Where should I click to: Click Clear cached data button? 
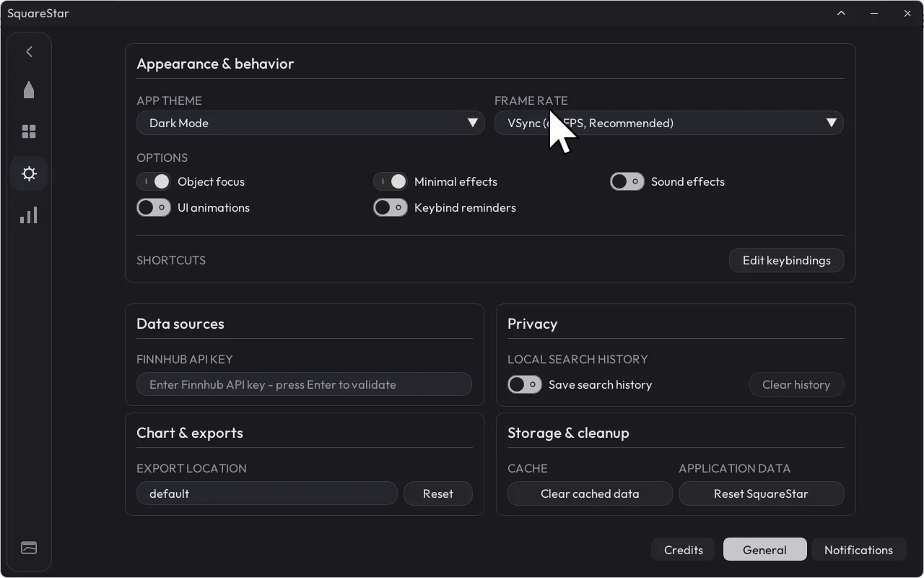point(590,493)
